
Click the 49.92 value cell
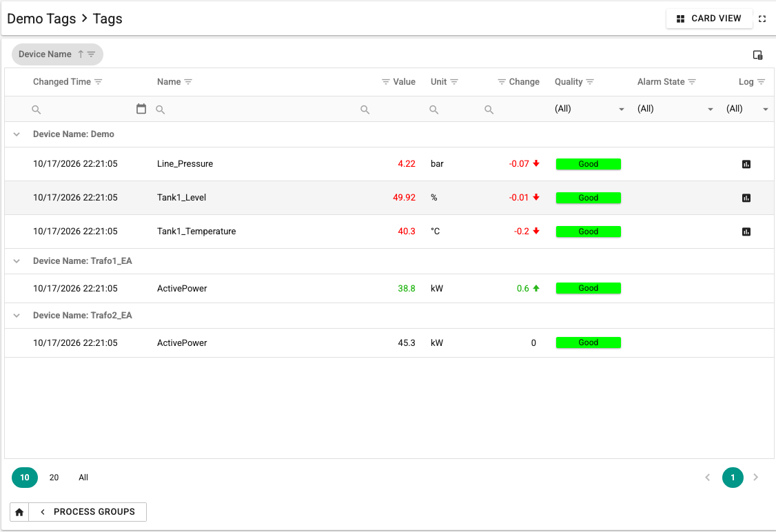click(404, 198)
